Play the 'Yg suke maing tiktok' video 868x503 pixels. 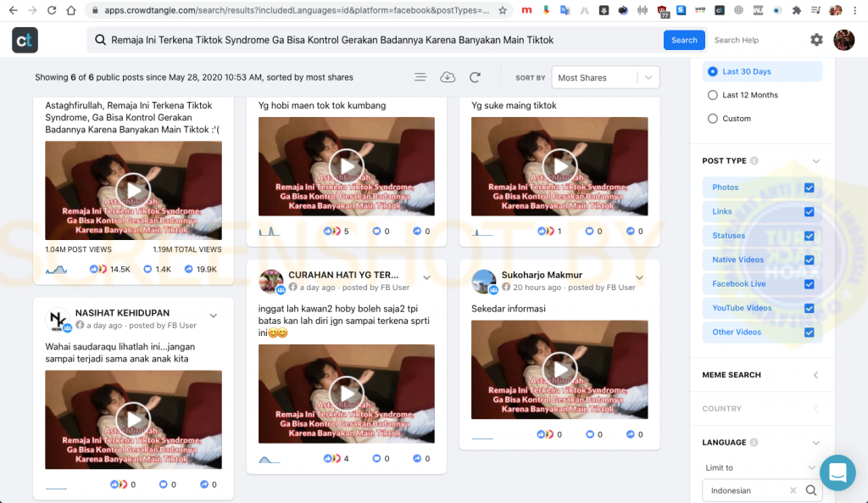[x=560, y=166]
